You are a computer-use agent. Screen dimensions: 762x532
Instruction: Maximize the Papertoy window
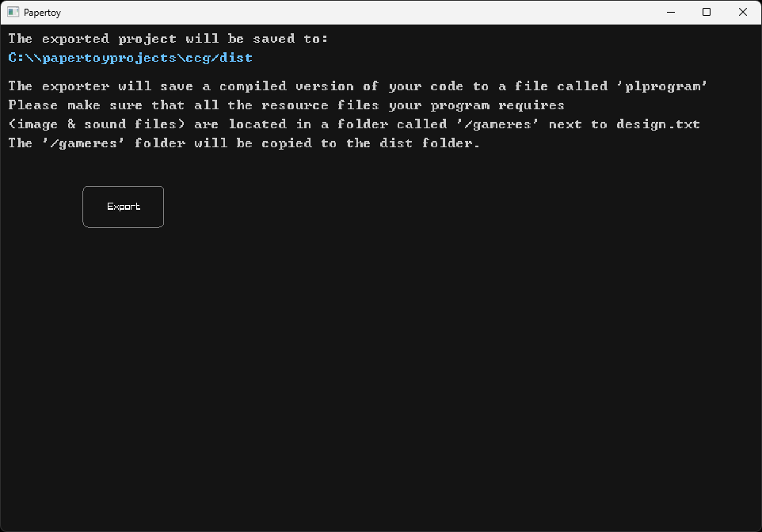(x=707, y=12)
